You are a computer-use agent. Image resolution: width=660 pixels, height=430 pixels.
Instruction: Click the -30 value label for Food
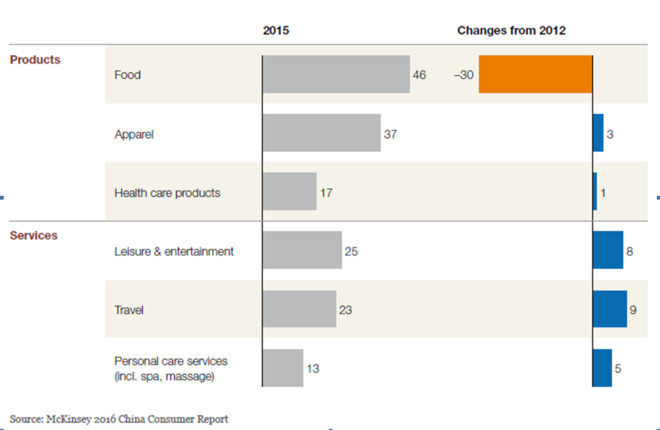[463, 75]
